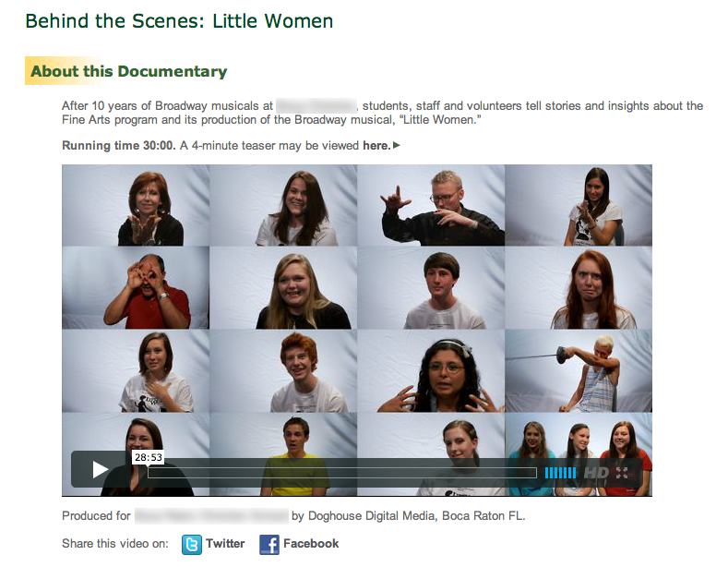This screenshot has height=567, width=728.
Task: Click the video progress seek bar
Action: pos(342,473)
